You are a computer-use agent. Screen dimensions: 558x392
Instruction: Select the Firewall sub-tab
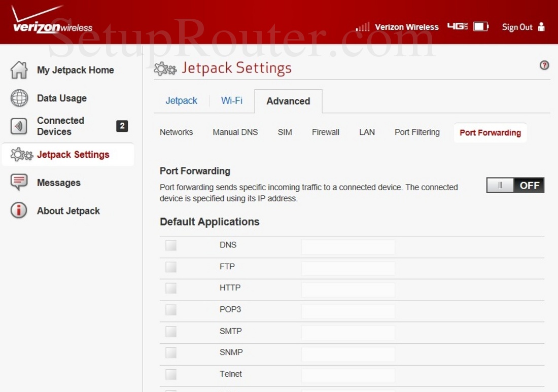click(326, 132)
